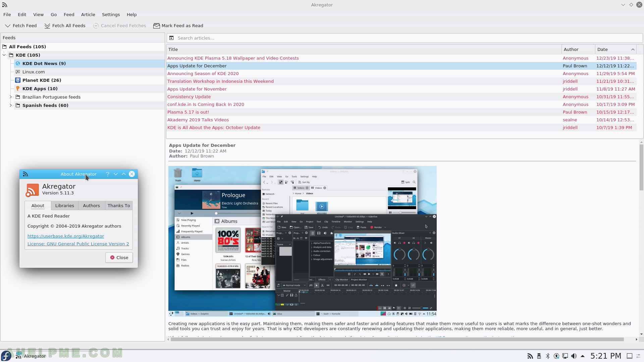Sort articles by the Title column
Screen dimensions: 644x362
[364, 49]
